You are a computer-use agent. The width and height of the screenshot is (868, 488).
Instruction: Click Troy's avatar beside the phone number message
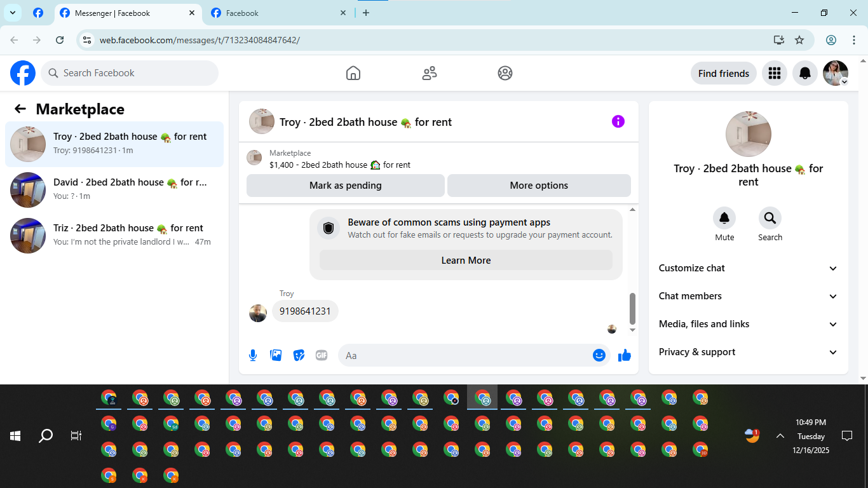(x=258, y=313)
